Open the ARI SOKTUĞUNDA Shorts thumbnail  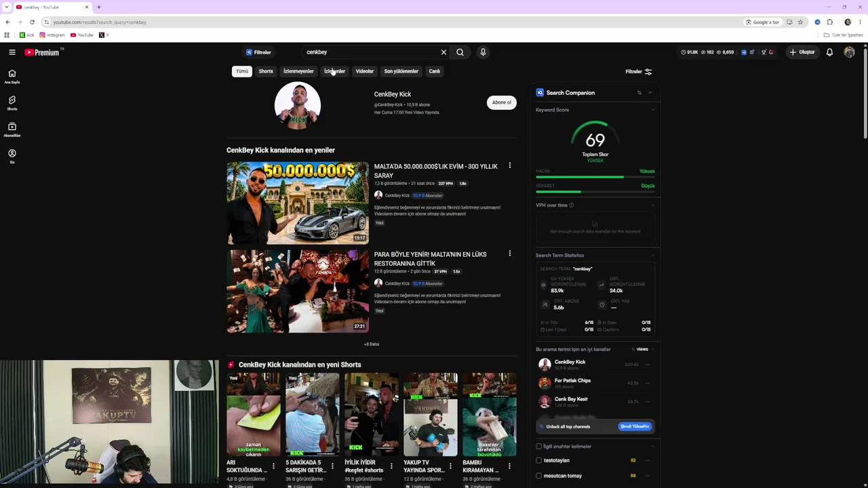254,414
